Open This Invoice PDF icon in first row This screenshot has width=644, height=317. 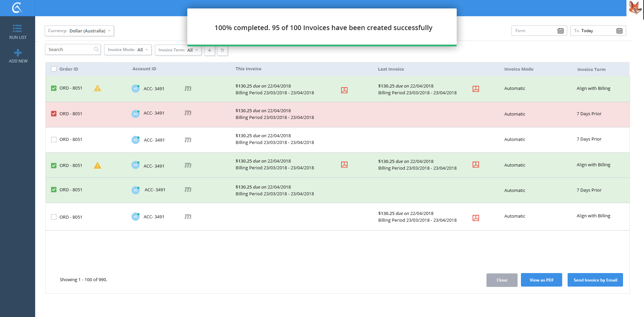coord(344,90)
